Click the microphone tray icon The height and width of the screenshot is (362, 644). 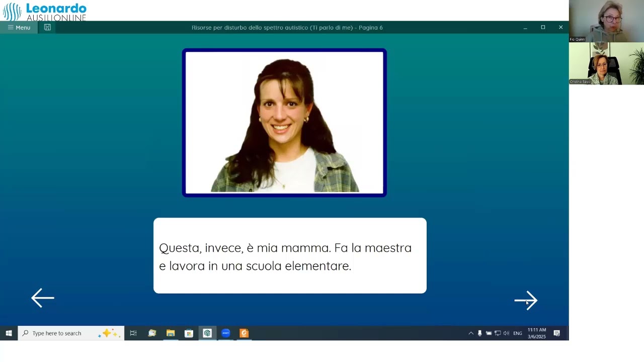[x=479, y=333]
